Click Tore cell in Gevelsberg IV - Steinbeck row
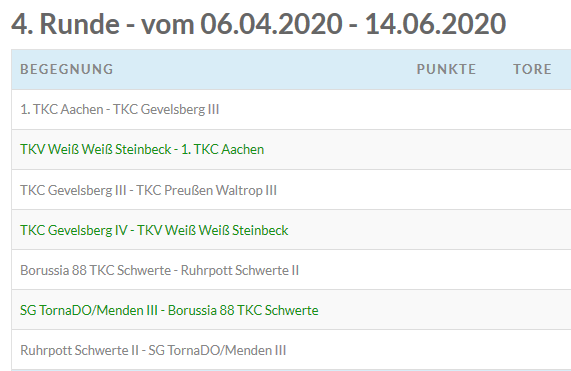 (532, 230)
